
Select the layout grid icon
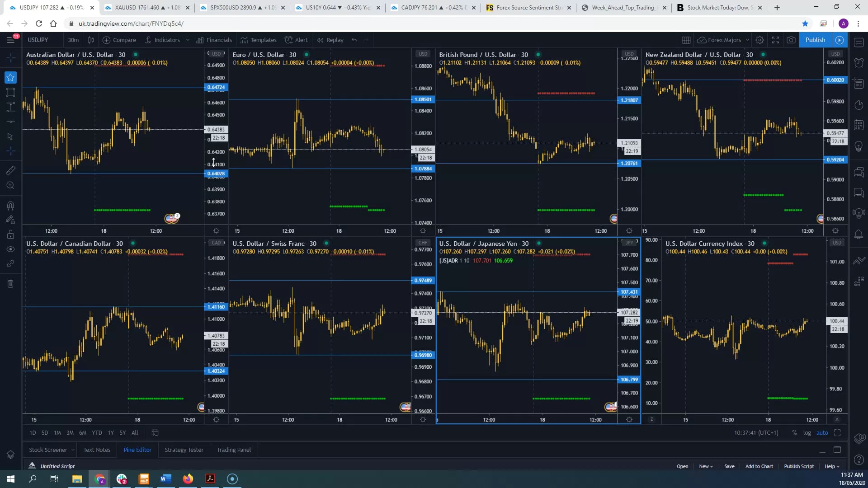pyautogui.click(x=686, y=40)
